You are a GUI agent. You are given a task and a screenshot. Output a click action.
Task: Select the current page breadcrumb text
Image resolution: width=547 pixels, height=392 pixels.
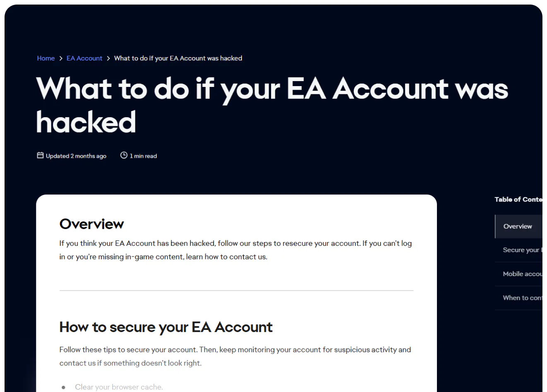pyautogui.click(x=178, y=58)
